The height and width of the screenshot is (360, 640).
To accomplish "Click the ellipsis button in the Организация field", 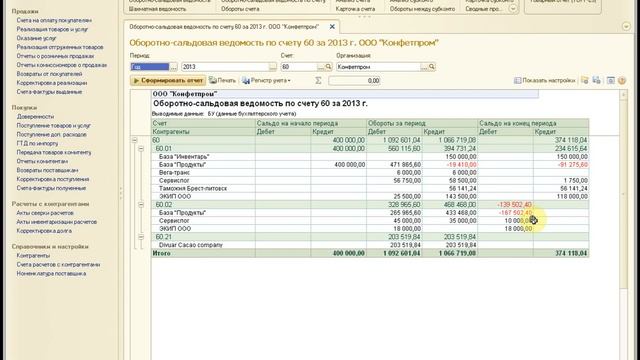I will [x=424, y=67].
